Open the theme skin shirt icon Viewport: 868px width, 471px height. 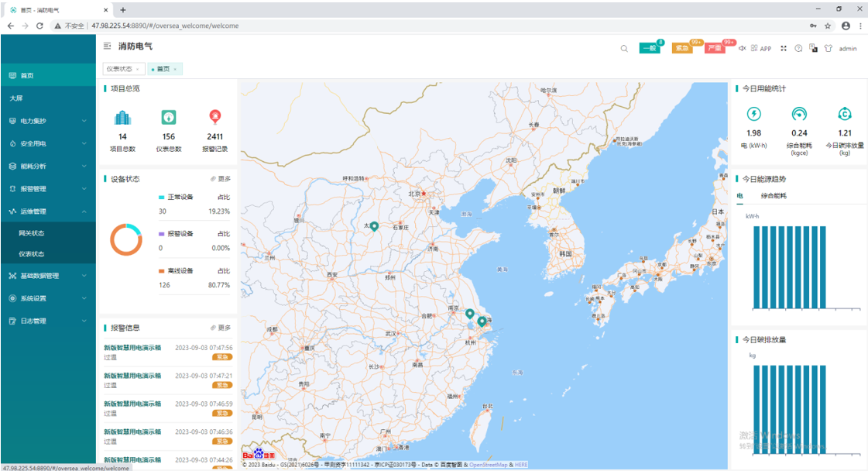[x=828, y=48]
